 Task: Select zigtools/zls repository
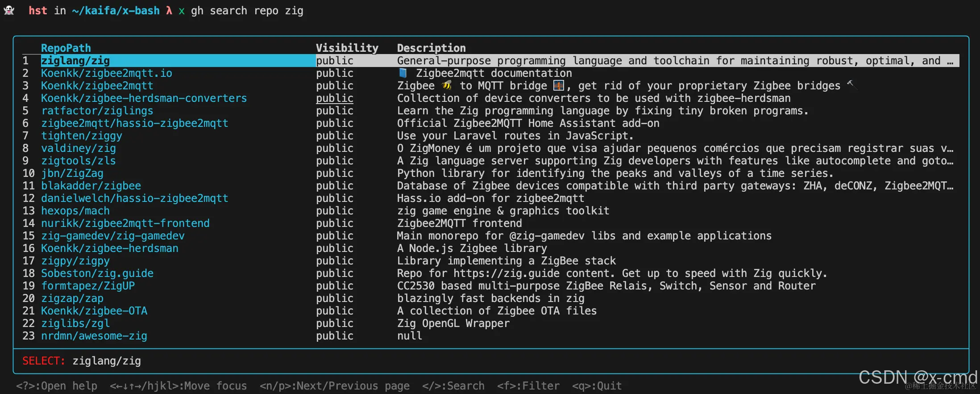coord(79,161)
